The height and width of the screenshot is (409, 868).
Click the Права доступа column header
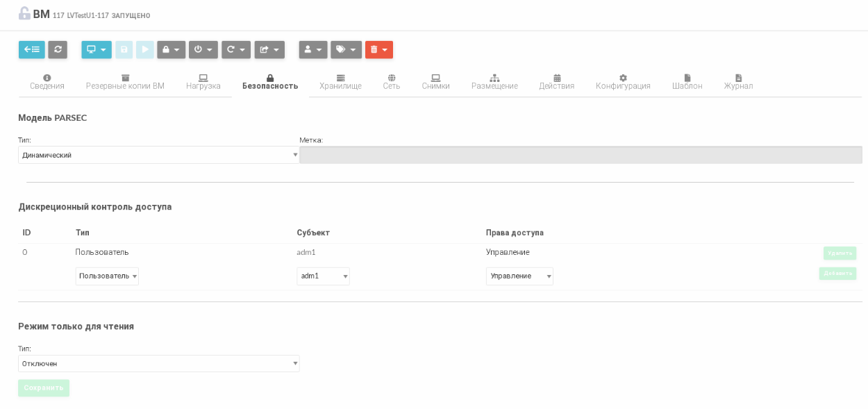(515, 233)
